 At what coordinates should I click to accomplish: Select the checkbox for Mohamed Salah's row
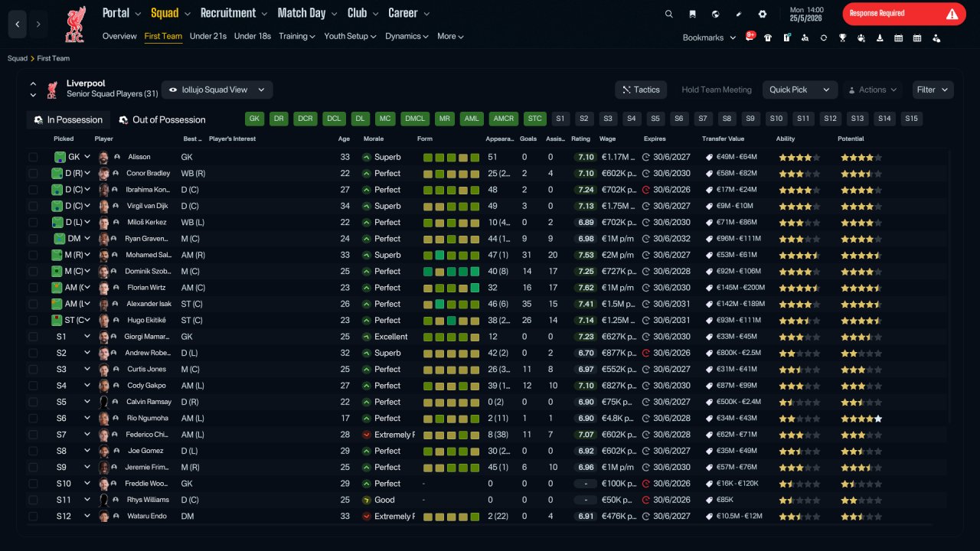tap(33, 255)
